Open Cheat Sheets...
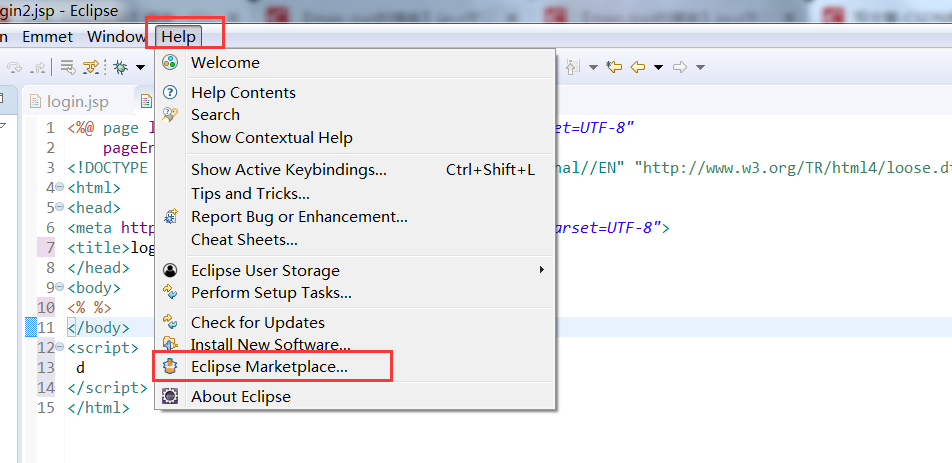The image size is (952, 463). click(x=355, y=240)
